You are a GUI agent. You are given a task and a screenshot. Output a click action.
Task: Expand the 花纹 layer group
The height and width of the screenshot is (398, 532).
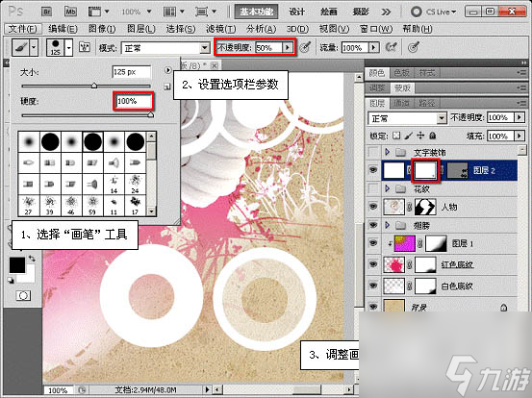tap(387, 188)
